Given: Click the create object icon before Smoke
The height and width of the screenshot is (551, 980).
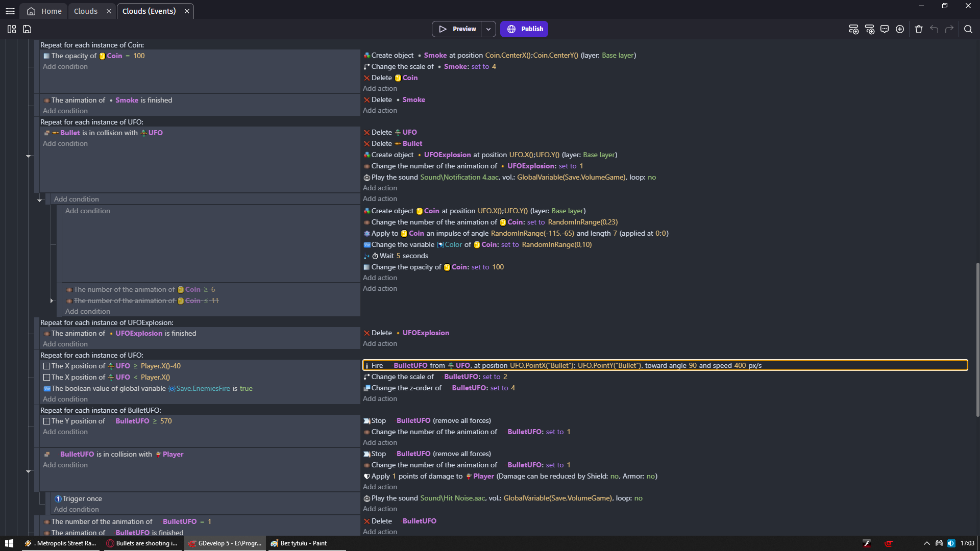Looking at the screenshot, I should pyautogui.click(x=366, y=56).
